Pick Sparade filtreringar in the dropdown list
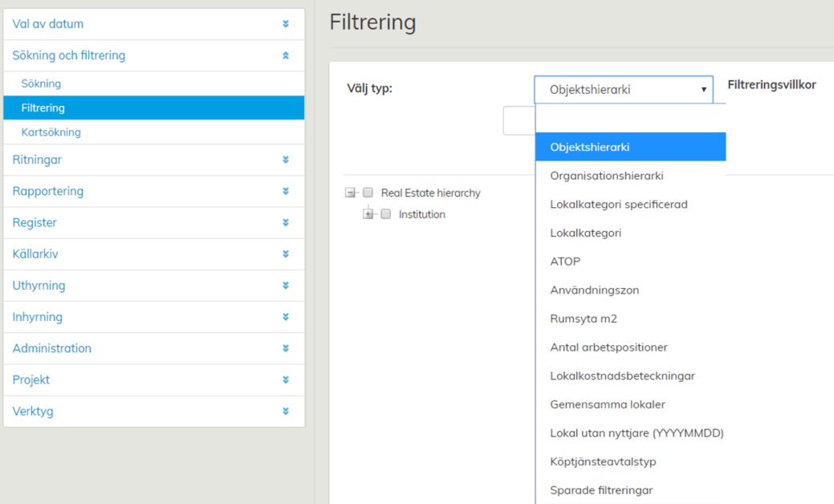834x504 pixels. pos(601,490)
